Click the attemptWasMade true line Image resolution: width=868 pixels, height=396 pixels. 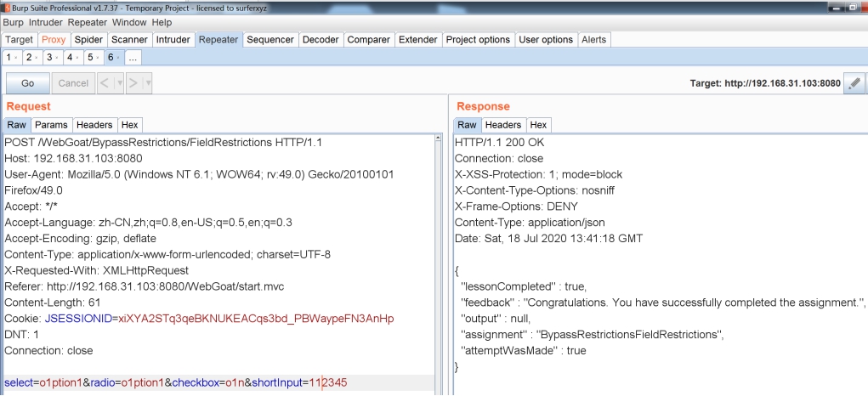(524, 351)
